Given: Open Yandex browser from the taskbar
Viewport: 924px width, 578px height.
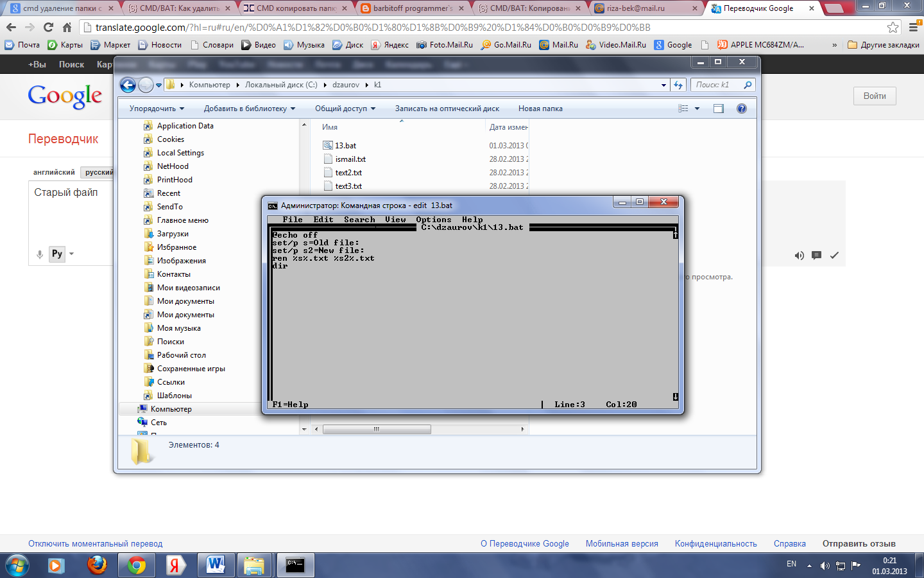Looking at the screenshot, I should point(175,565).
